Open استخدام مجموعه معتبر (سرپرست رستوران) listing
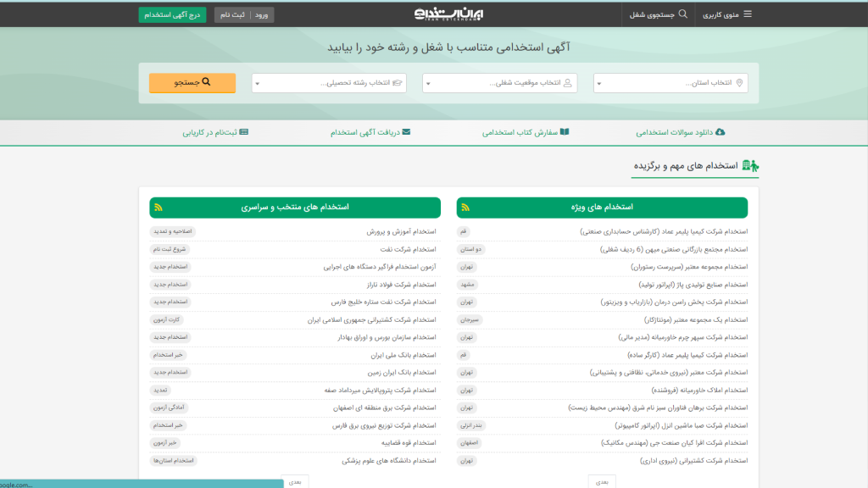 (x=689, y=267)
